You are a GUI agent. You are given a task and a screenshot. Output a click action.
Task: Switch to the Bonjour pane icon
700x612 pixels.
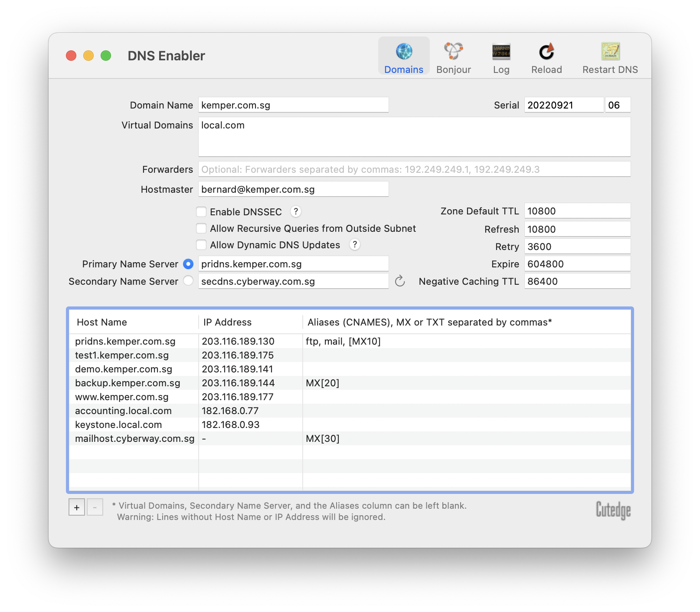453,52
